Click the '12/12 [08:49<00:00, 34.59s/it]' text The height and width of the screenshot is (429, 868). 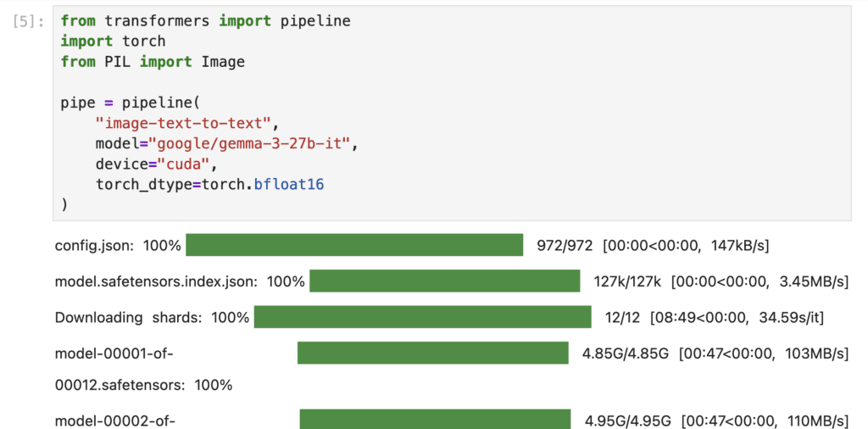tap(715, 318)
